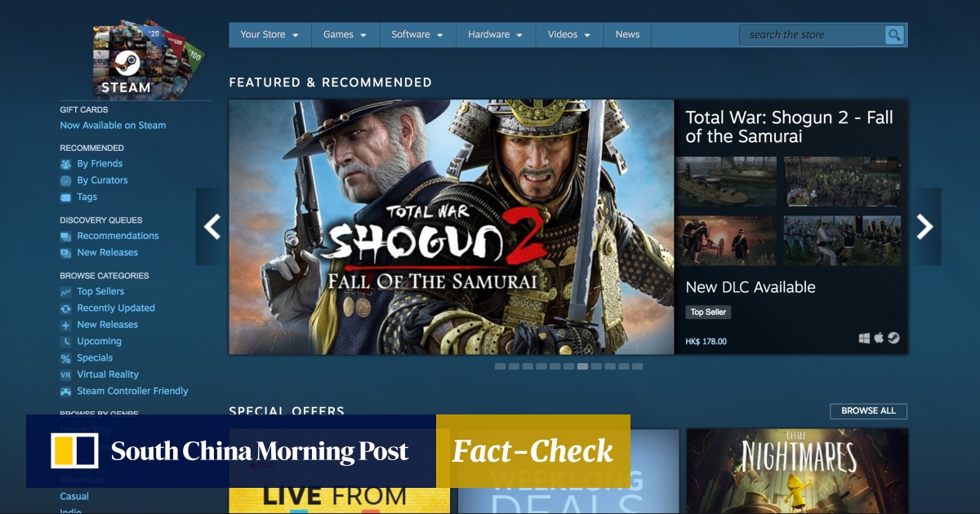The height and width of the screenshot is (514, 980).
Task: Click the Windows platform icon
Action: [864, 339]
